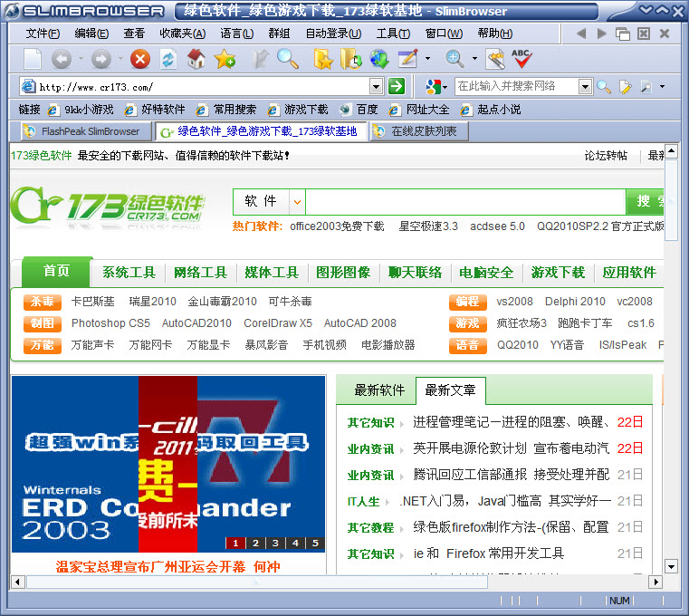Open the office2003免费下载 hot link
689x616 pixels.
(x=337, y=226)
